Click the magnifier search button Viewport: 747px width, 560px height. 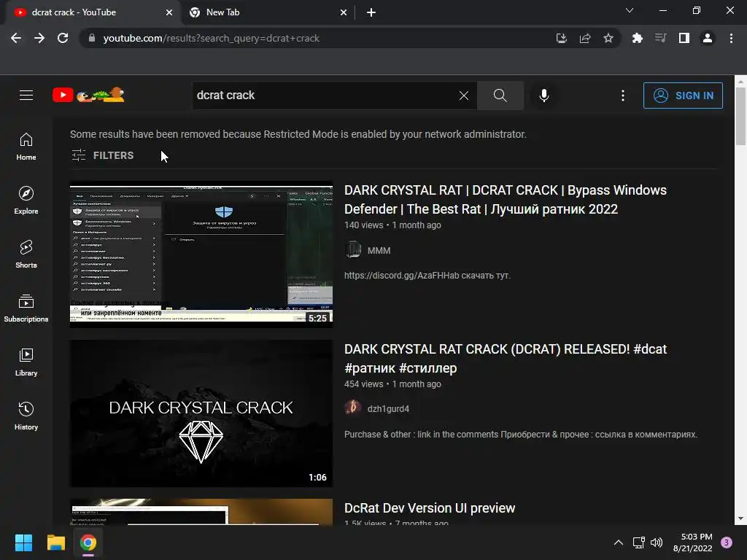click(500, 96)
